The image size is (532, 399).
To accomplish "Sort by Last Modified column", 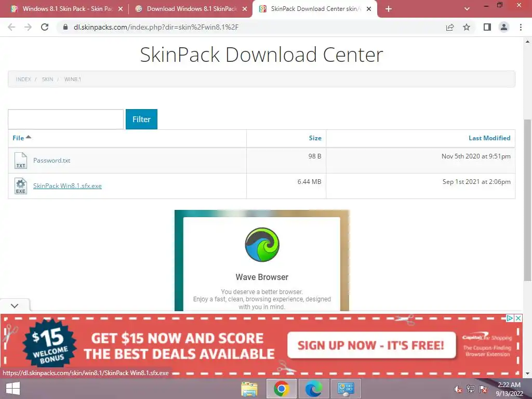I will coord(489,138).
